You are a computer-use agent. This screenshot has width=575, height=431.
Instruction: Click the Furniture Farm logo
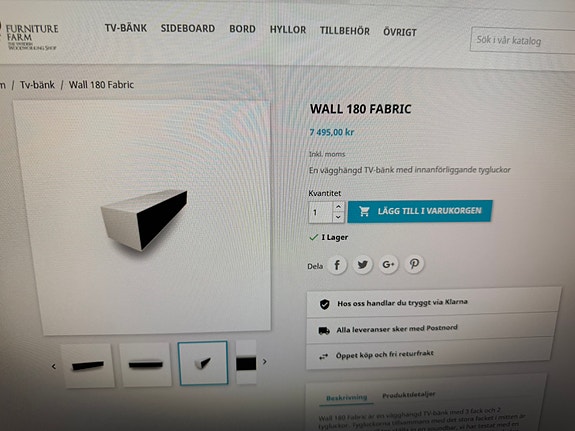pos(30,37)
